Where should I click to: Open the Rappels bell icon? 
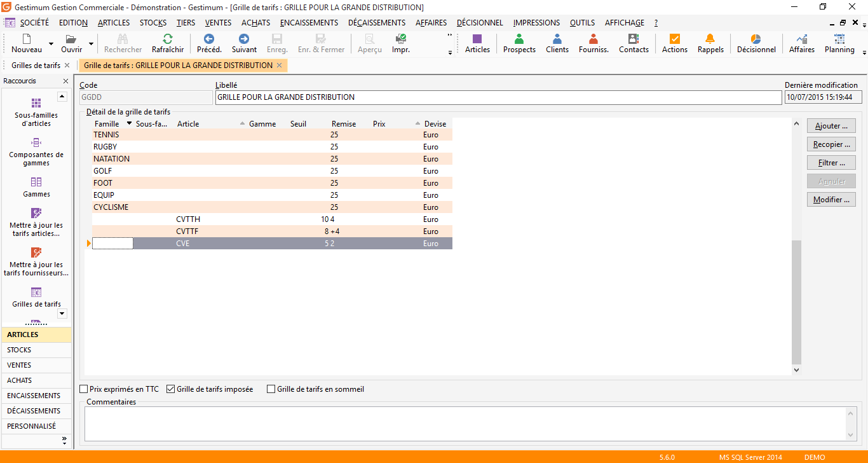pyautogui.click(x=710, y=43)
